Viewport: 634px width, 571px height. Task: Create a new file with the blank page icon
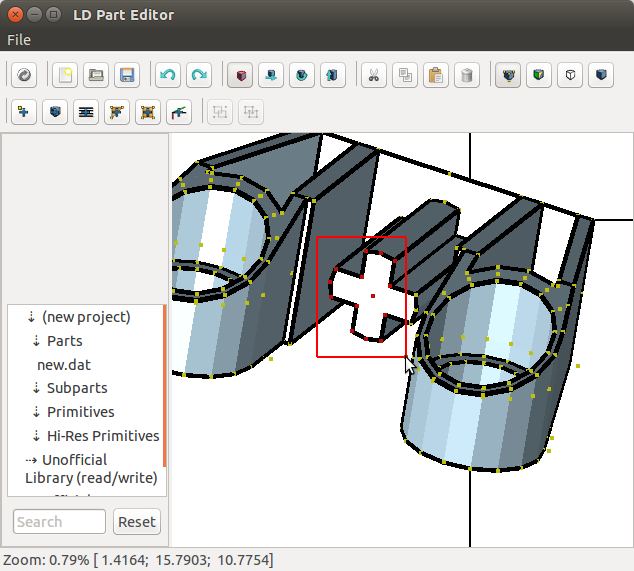65,75
